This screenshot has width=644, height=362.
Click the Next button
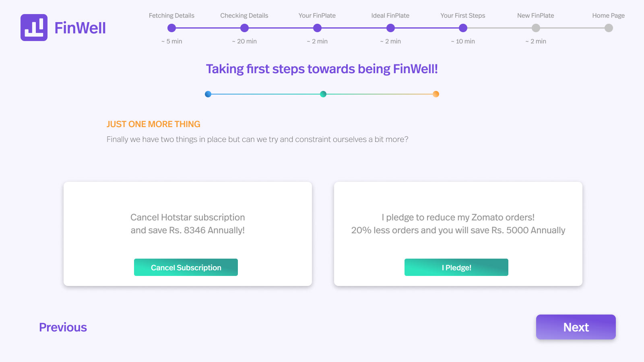click(x=576, y=327)
